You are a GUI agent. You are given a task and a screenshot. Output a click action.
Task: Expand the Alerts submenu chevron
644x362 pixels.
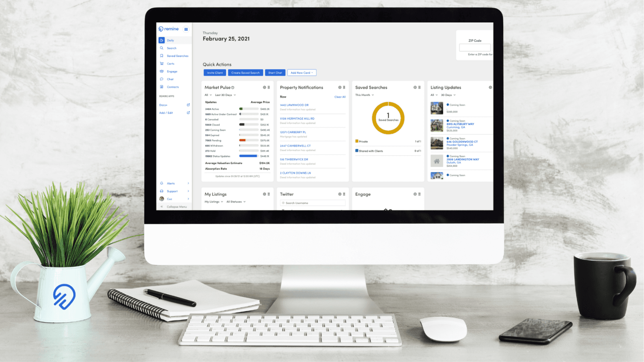coord(188,183)
